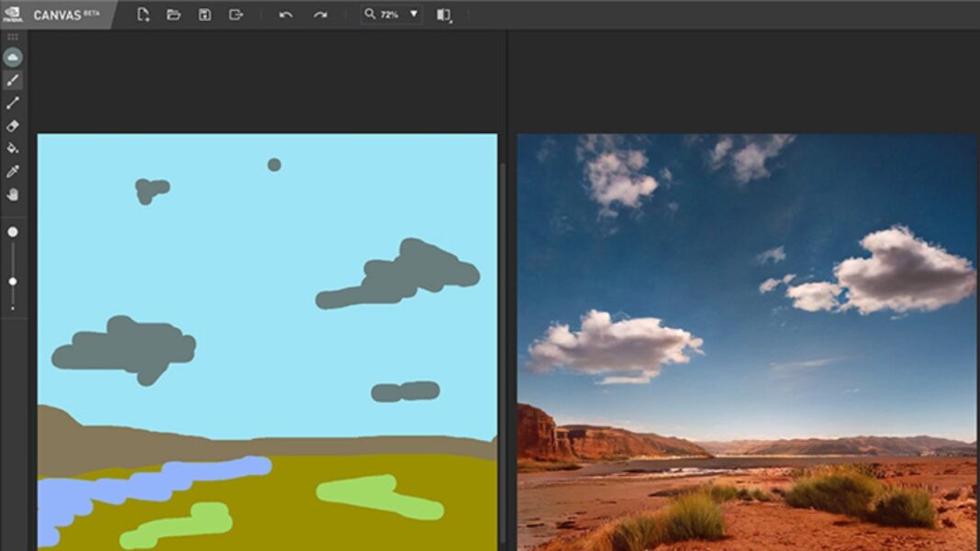Pick the Eraser tool
980x551 pixels.
point(13,126)
